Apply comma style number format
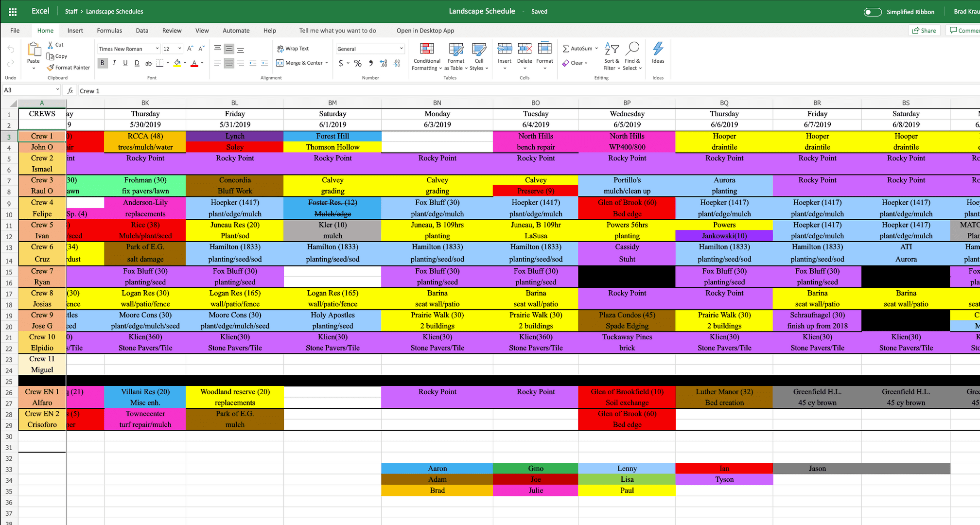The width and height of the screenshot is (980, 525). click(x=371, y=63)
